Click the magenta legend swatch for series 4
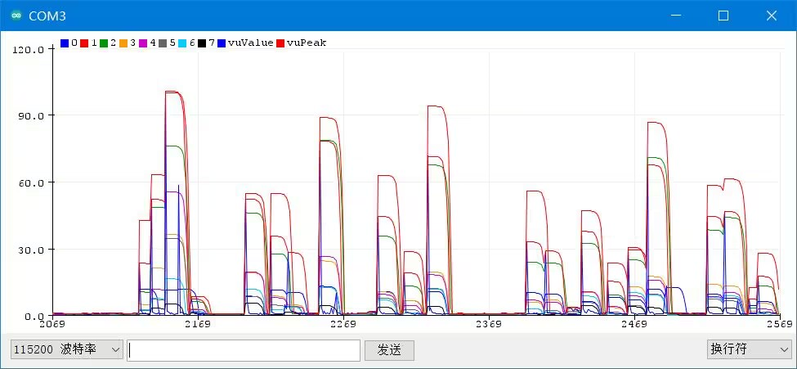This screenshot has height=369, width=797. point(143,44)
